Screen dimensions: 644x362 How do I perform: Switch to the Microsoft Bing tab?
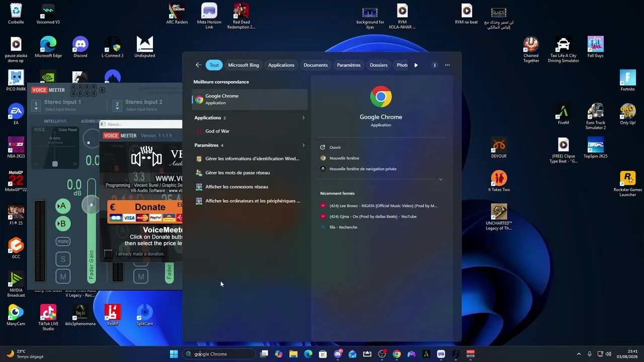click(x=244, y=65)
